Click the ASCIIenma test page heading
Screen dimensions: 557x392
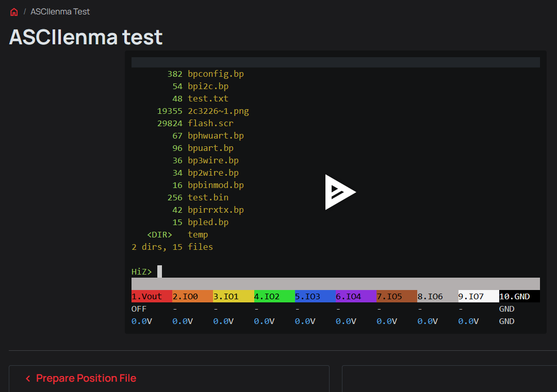click(86, 37)
